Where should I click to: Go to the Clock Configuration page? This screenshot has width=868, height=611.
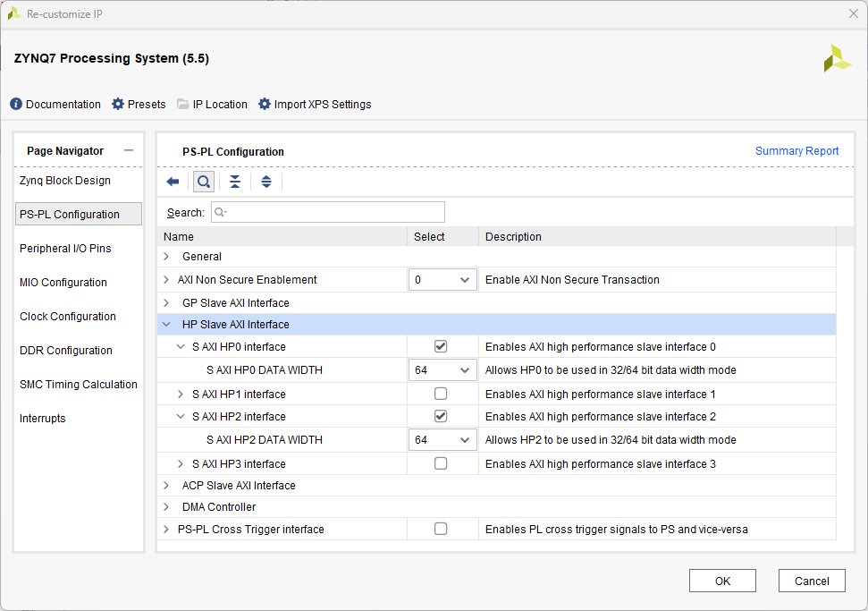coord(68,317)
